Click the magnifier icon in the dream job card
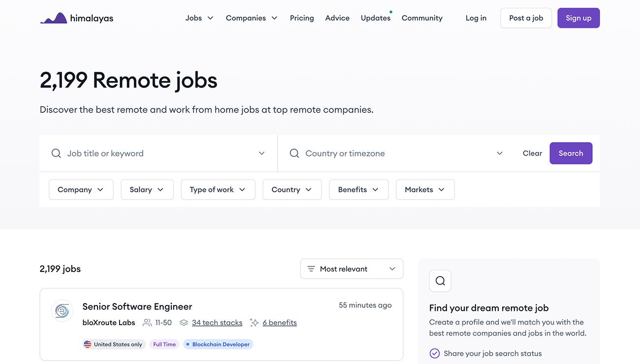 point(440,281)
